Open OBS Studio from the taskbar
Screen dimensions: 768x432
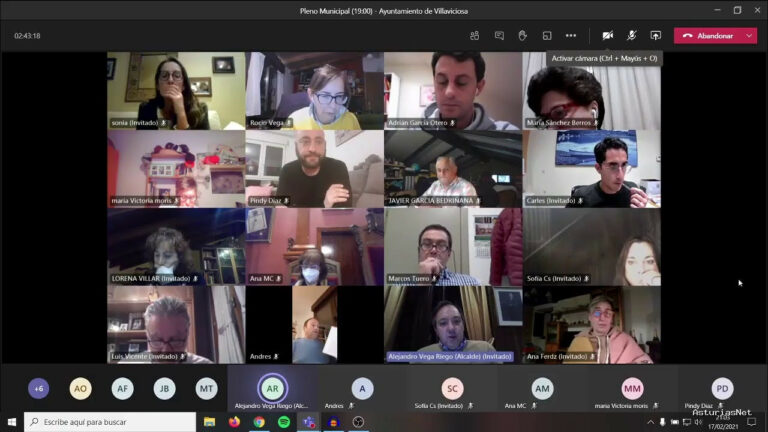[x=358, y=422]
